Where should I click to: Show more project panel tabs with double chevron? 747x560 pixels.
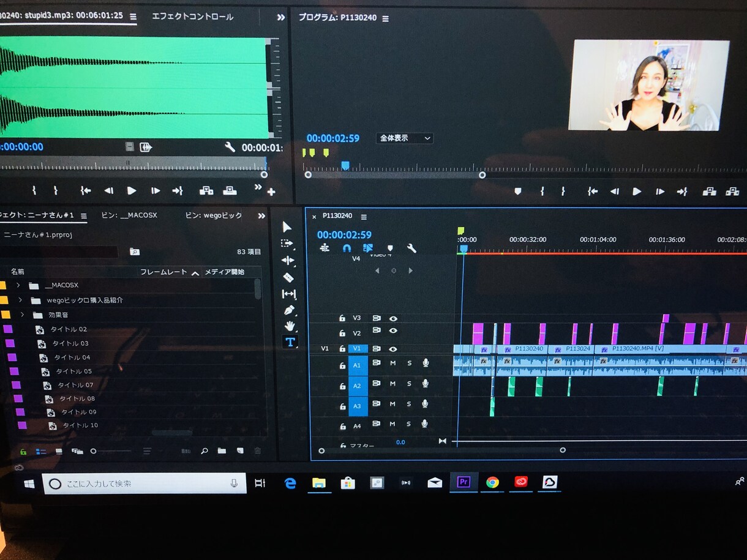[262, 216]
